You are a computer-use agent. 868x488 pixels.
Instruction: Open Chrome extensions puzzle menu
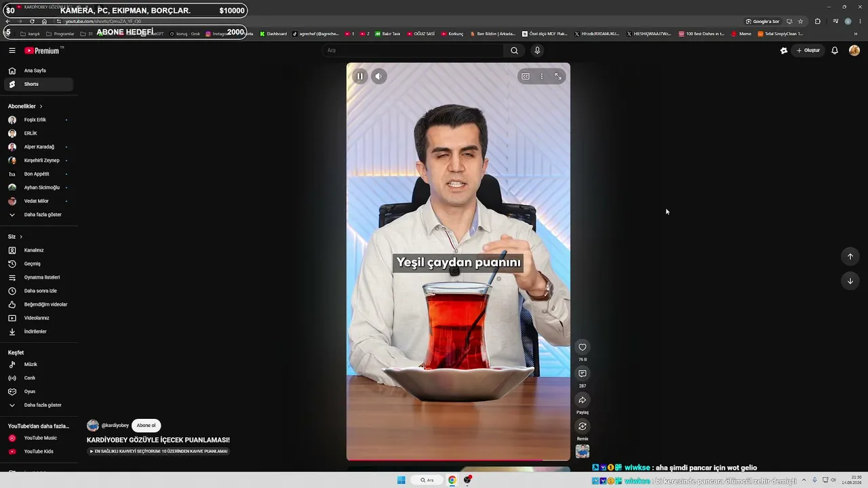pos(817,21)
